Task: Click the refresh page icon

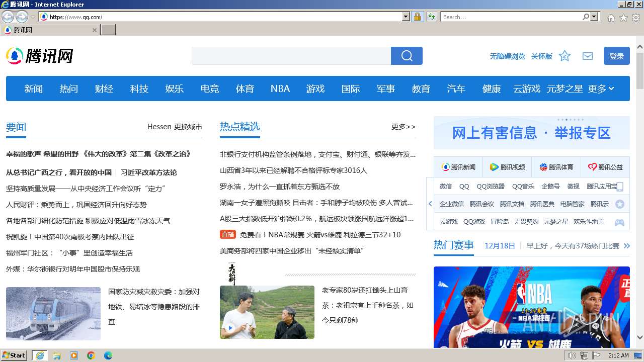Action: click(432, 17)
